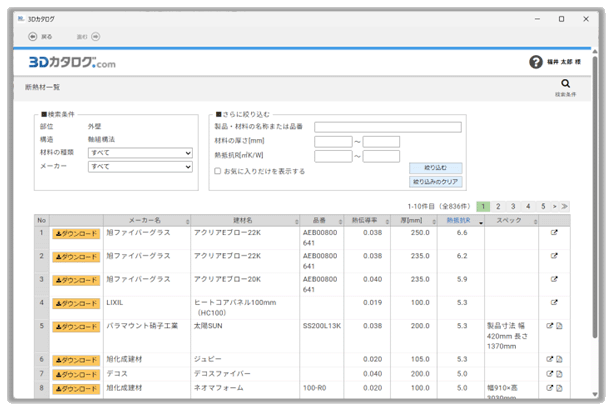Download row 6 ジュピー
The image size is (612, 410).
76,360
